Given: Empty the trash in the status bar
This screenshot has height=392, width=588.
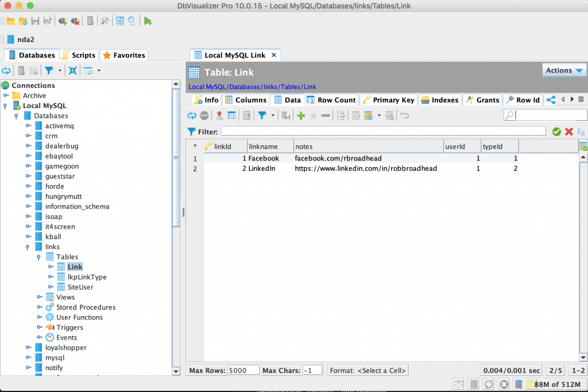Looking at the screenshot, I should pyautogui.click(x=518, y=383).
